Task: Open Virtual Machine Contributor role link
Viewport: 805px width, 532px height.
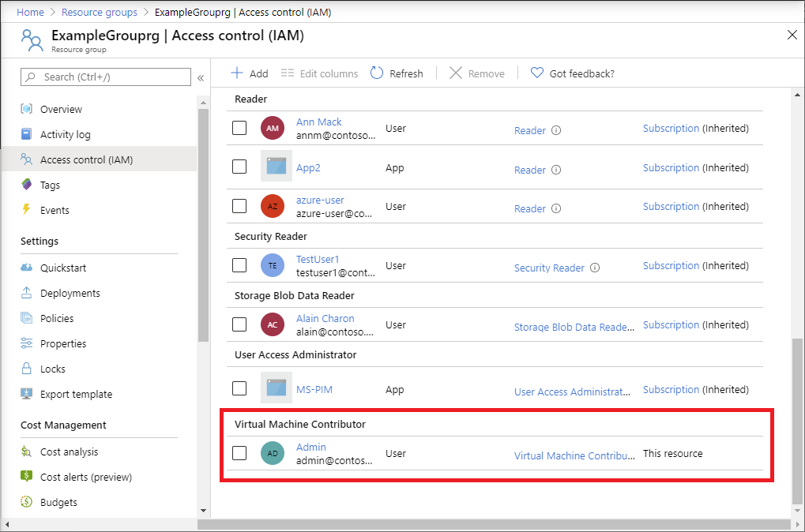Action: coord(574,455)
